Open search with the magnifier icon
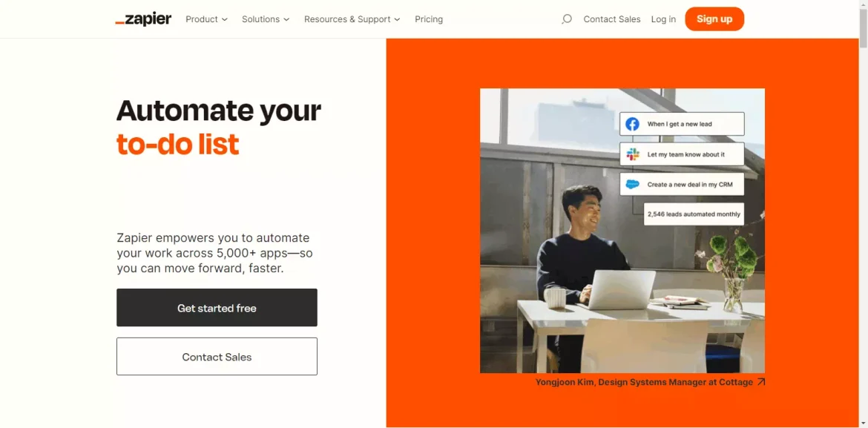Image resolution: width=868 pixels, height=428 pixels. click(x=566, y=19)
